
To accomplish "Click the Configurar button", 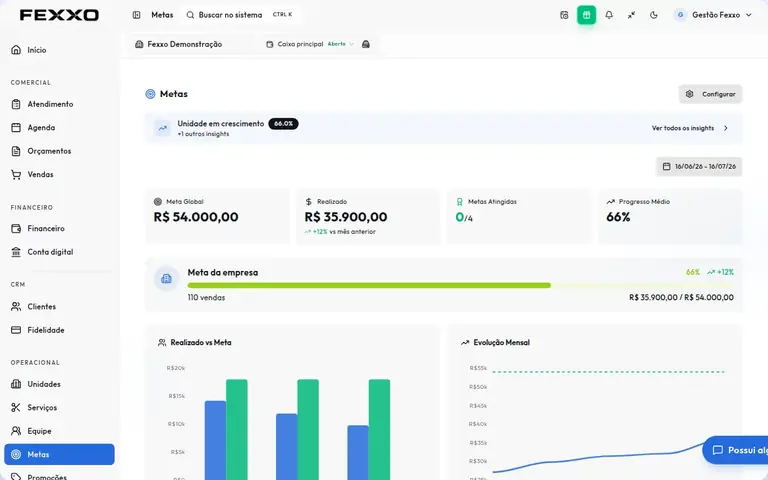I will 710,94.
